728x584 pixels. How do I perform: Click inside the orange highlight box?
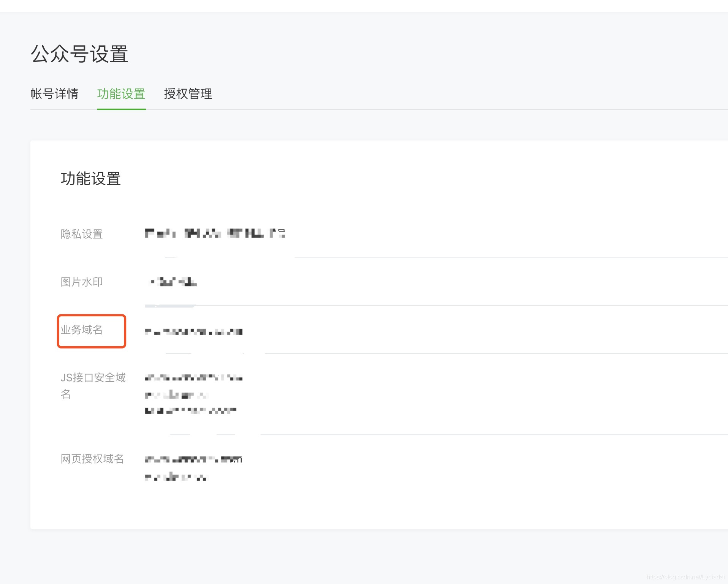click(x=91, y=330)
